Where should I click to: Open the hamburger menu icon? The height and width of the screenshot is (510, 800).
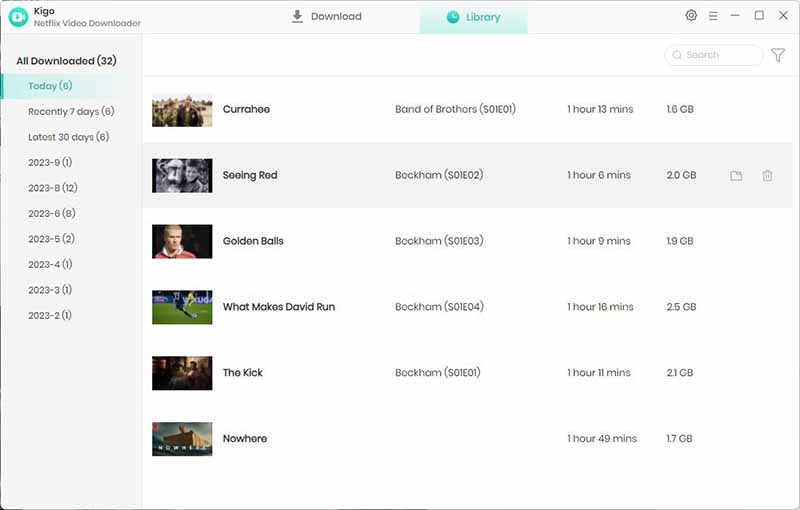[713, 16]
